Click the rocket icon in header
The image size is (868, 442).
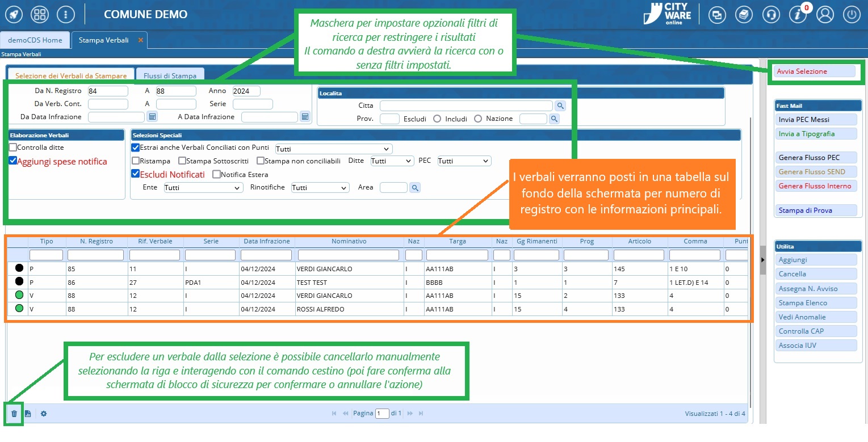[14, 15]
